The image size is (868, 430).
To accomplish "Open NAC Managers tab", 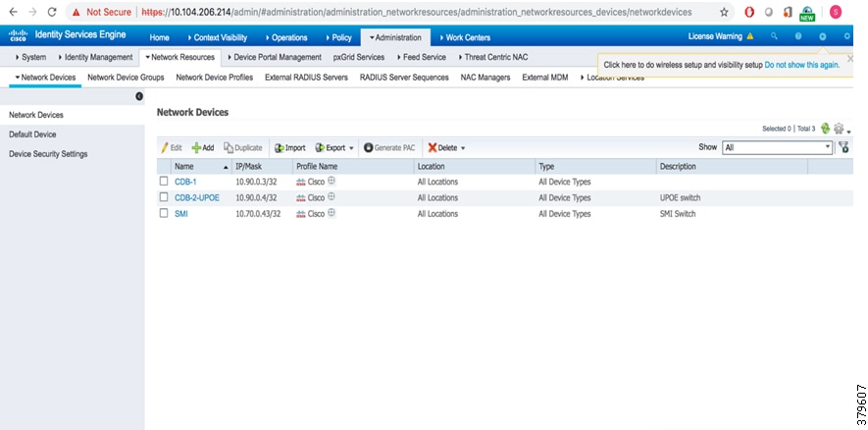I will point(485,78).
